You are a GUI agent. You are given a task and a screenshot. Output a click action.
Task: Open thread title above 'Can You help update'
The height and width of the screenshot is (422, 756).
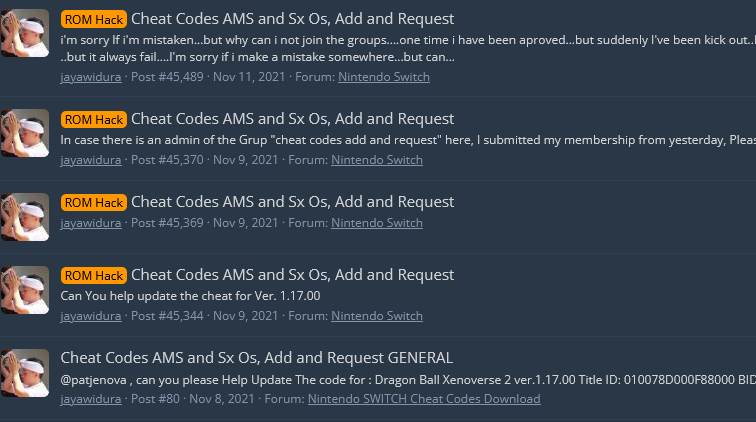tap(292, 275)
